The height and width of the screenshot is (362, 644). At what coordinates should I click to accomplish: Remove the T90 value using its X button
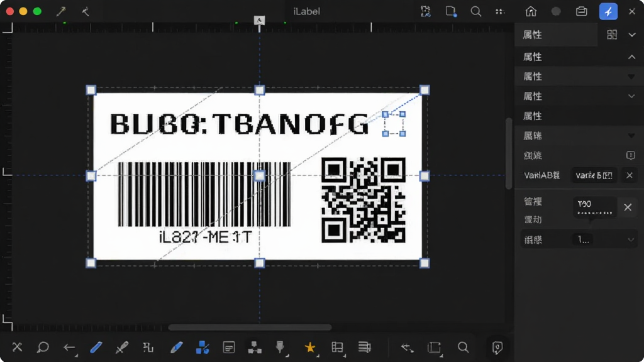click(x=628, y=207)
